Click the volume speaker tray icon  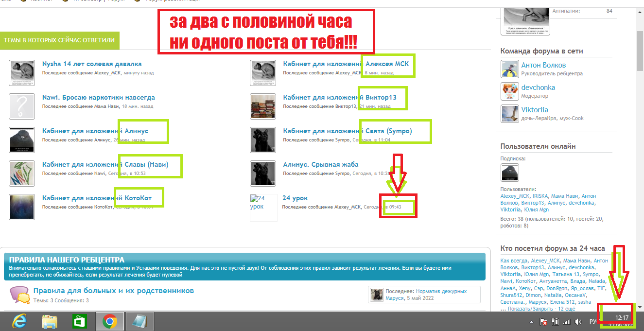click(578, 322)
